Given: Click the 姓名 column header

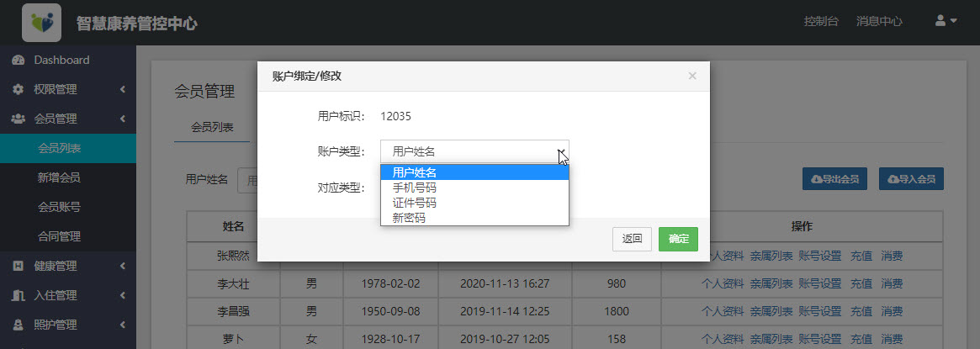Looking at the screenshot, I should [233, 226].
